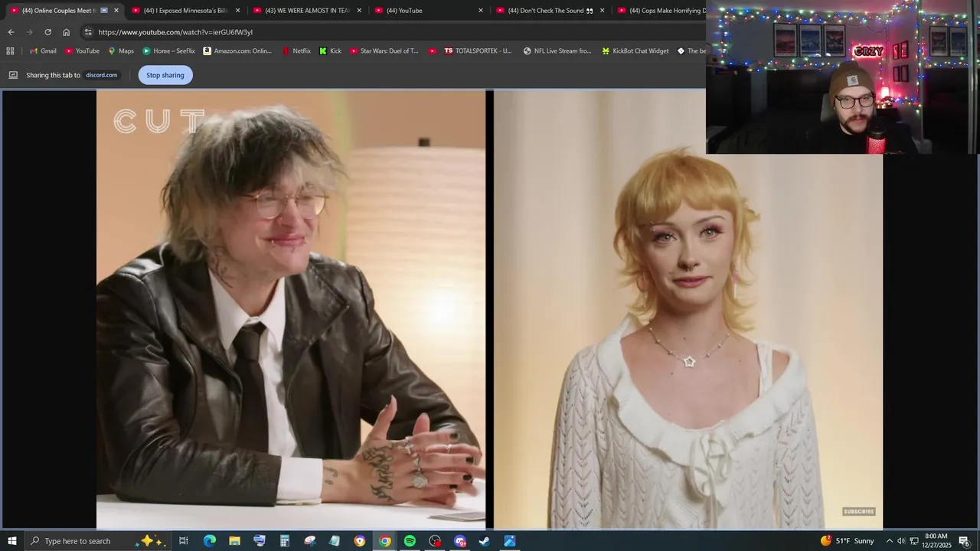This screenshot has width=980, height=551.
Task: Open the network icon in system tray
Action: pyautogui.click(x=914, y=541)
